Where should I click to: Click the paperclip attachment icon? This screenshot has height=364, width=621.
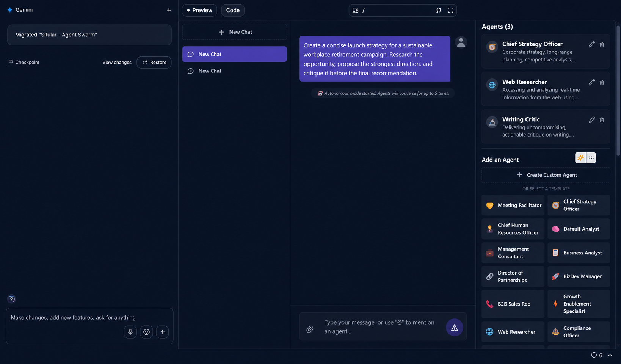[310, 329]
